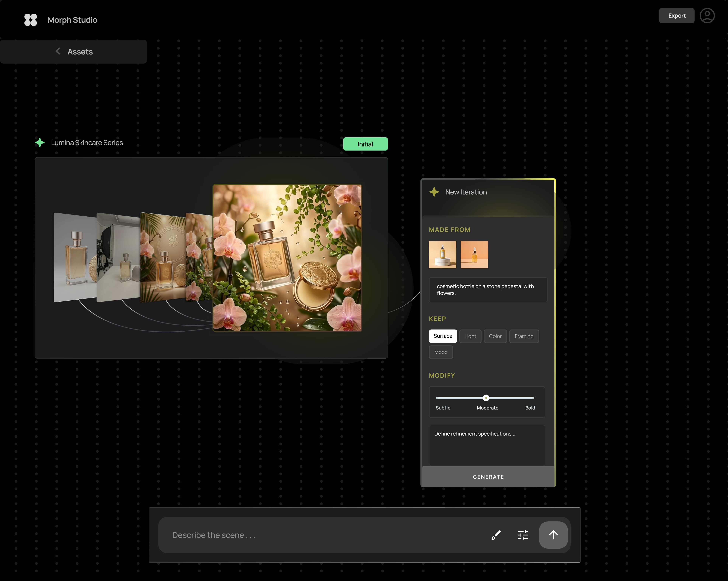Image resolution: width=728 pixels, height=581 pixels.
Task: Click the New Iteration panel title
Action: pyautogui.click(x=466, y=192)
